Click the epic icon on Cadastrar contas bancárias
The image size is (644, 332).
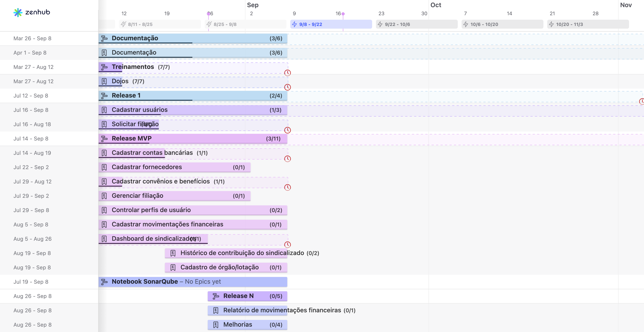(104, 153)
